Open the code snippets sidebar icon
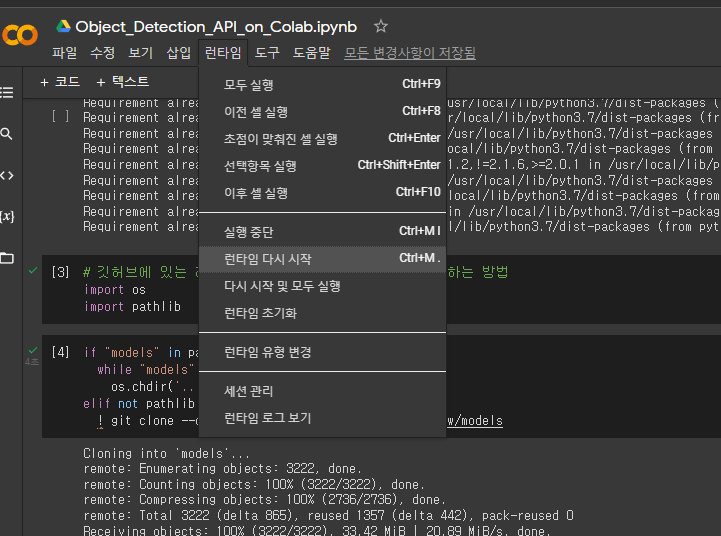The width and height of the screenshot is (721, 536). point(6,175)
